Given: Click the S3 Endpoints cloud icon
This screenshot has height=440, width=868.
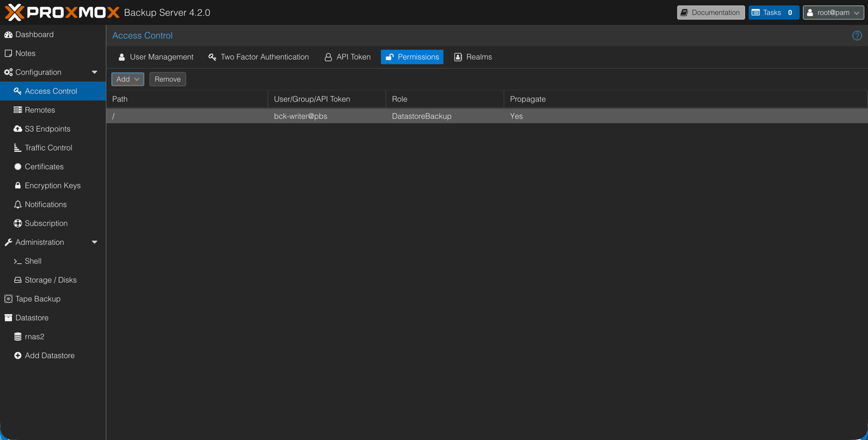Looking at the screenshot, I should click(x=18, y=129).
